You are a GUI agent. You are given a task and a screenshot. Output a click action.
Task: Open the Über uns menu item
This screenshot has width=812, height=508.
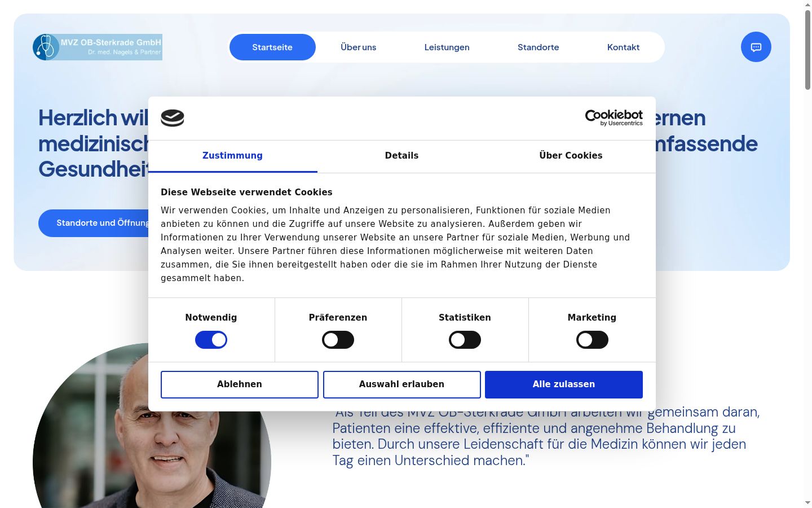358,47
